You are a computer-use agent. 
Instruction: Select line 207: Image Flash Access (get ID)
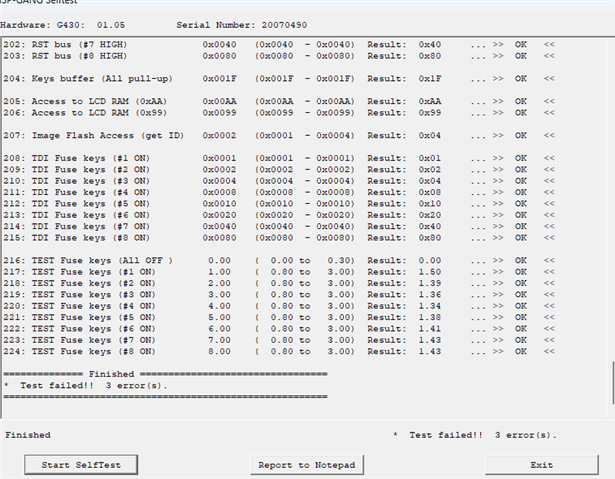click(x=279, y=135)
